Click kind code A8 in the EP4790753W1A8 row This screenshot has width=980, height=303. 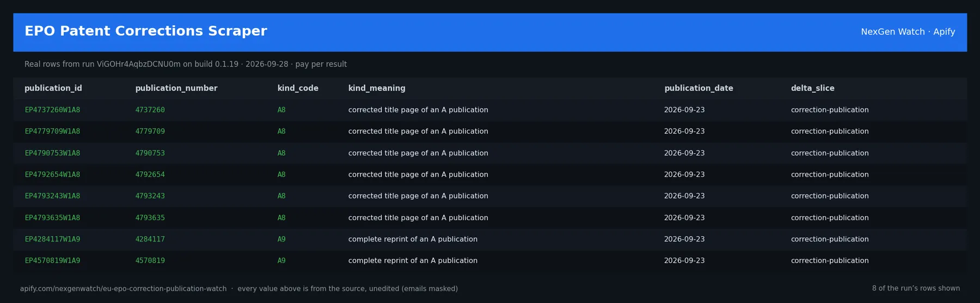pos(281,153)
